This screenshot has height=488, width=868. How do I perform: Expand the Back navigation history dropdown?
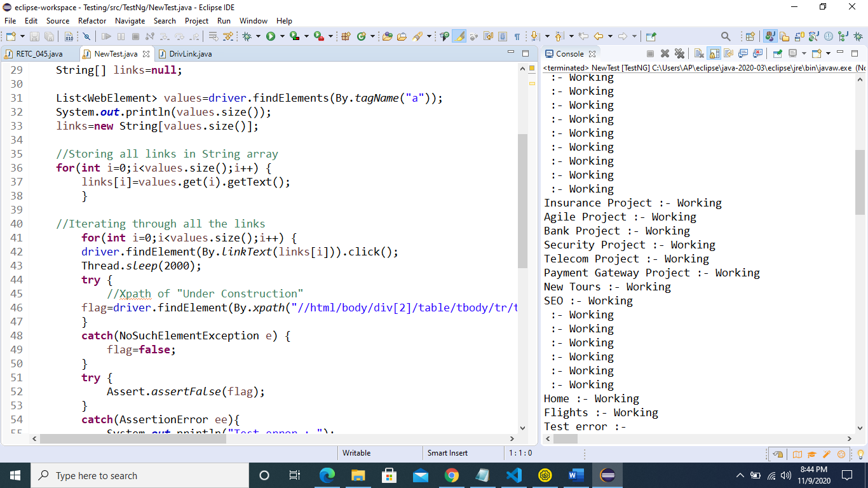pos(610,37)
